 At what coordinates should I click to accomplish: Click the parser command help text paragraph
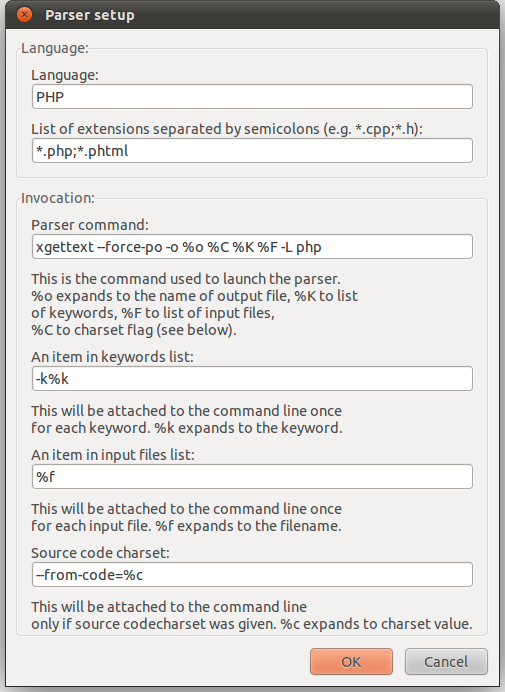pos(194,305)
